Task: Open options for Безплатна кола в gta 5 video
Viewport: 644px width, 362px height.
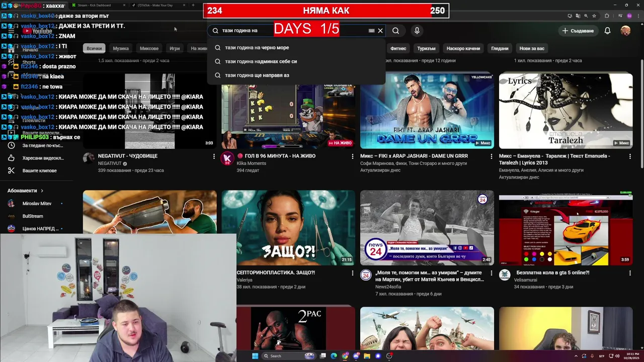Action: (x=630, y=273)
